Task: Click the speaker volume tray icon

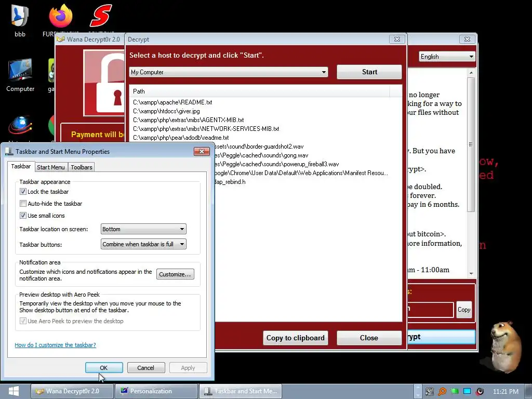Action: coord(480,392)
